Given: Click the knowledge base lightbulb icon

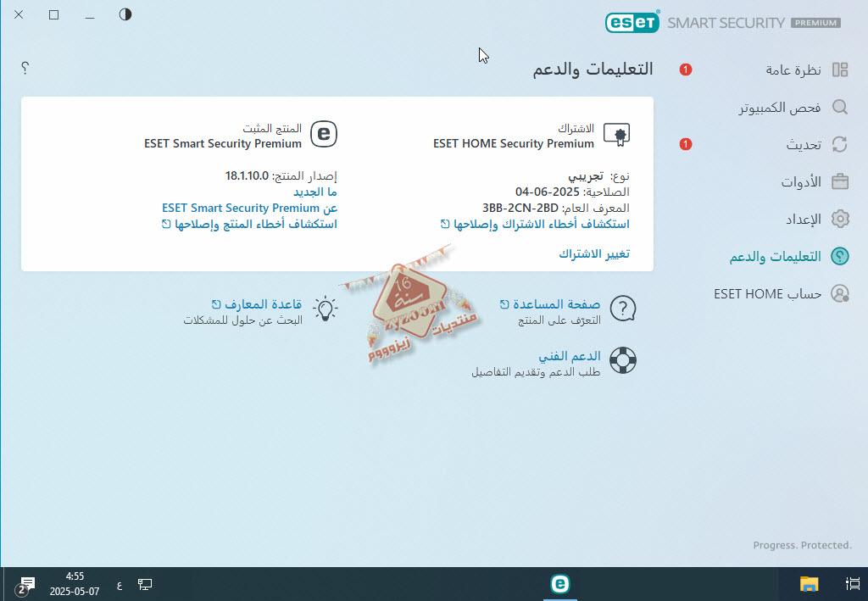Looking at the screenshot, I should 325,309.
